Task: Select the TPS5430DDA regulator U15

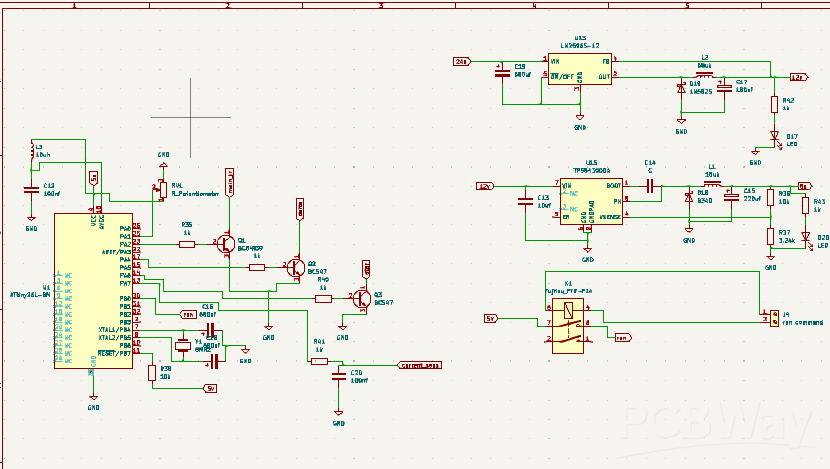Action: coord(590,200)
